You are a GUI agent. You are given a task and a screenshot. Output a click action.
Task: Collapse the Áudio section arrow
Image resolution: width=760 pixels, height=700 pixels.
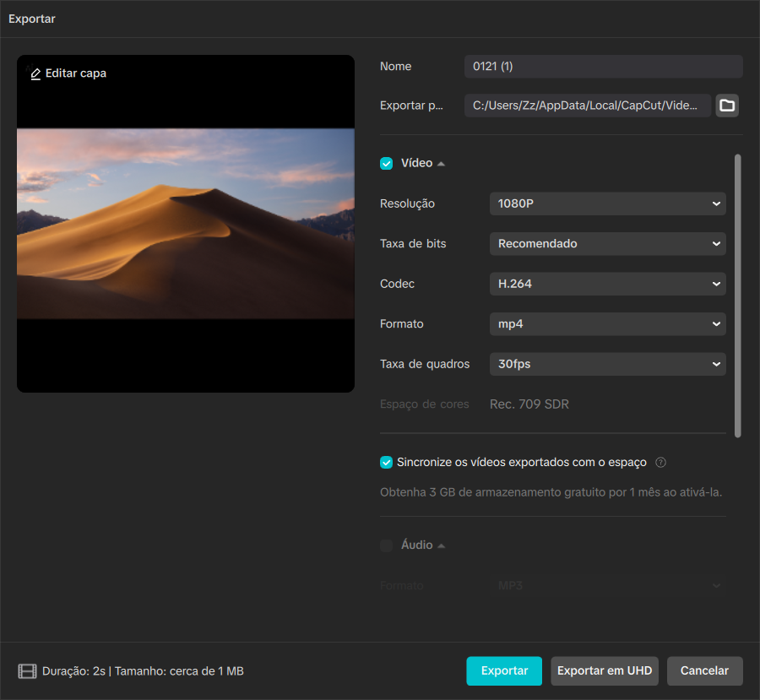tap(441, 545)
